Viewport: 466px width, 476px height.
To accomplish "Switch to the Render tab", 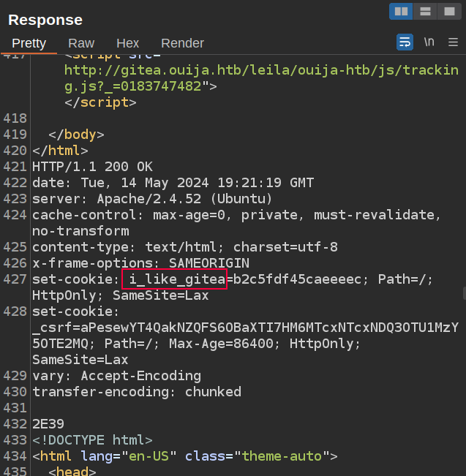I will tap(182, 43).
